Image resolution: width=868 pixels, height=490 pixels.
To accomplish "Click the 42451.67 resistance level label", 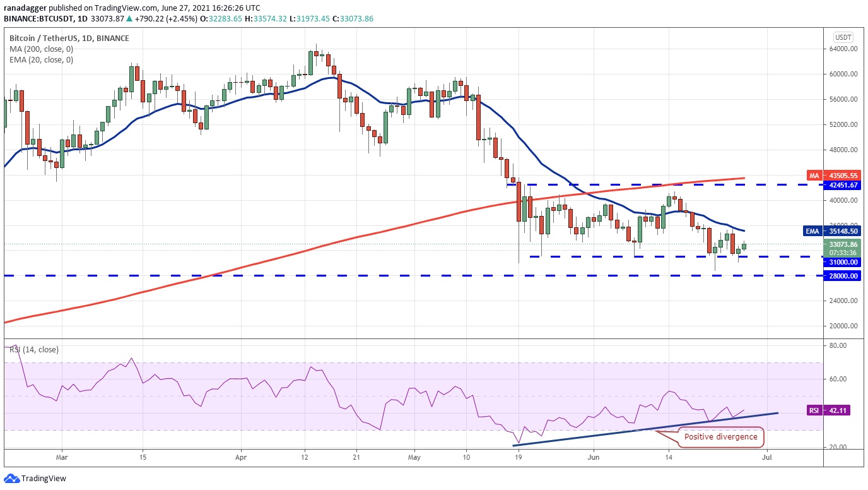I will click(x=842, y=185).
